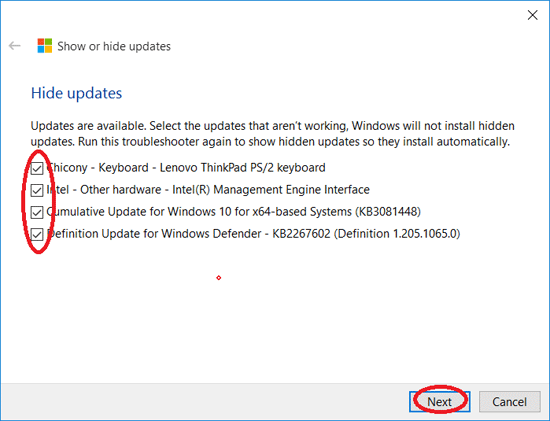The height and width of the screenshot is (421, 550).
Task: Click the blue Hide updates heading
Action: [76, 93]
